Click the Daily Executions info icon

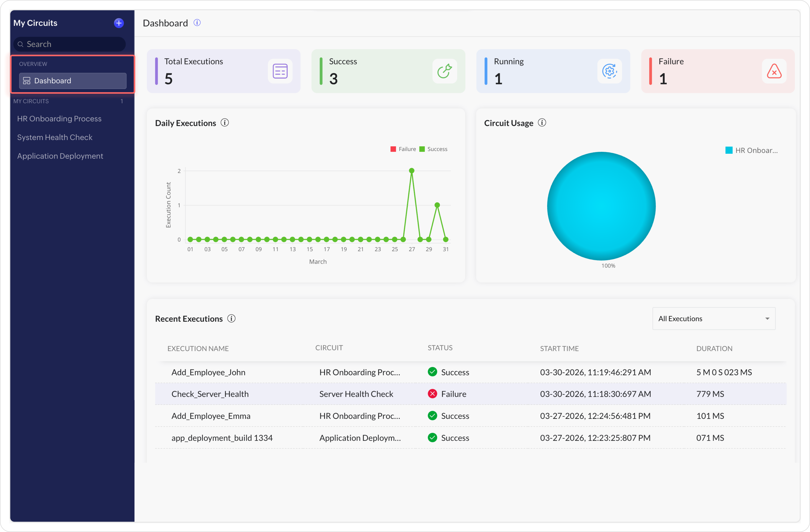(x=225, y=123)
